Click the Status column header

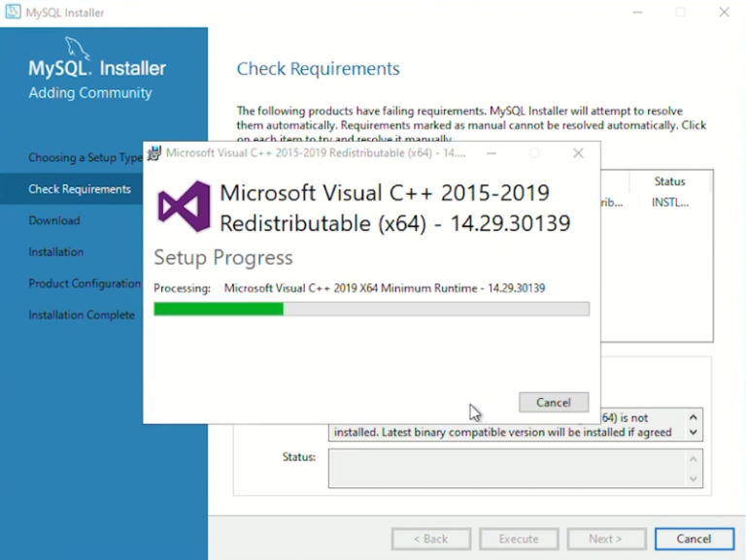coord(669,181)
